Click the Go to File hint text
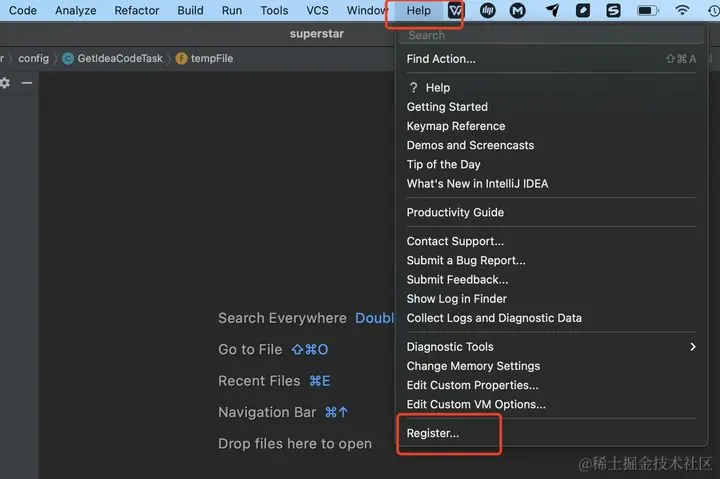The height and width of the screenshot is (479, 720). tap(250, 349)
